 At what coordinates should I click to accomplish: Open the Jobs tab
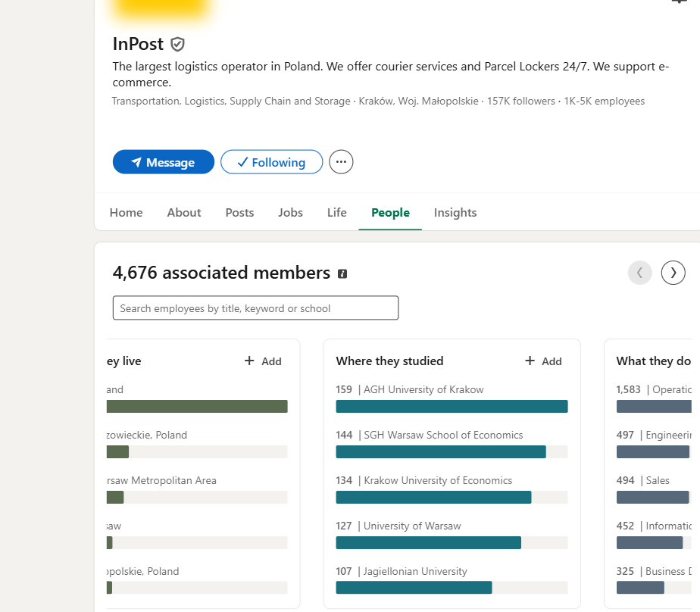pyautogui.click(x=290, y=213)
